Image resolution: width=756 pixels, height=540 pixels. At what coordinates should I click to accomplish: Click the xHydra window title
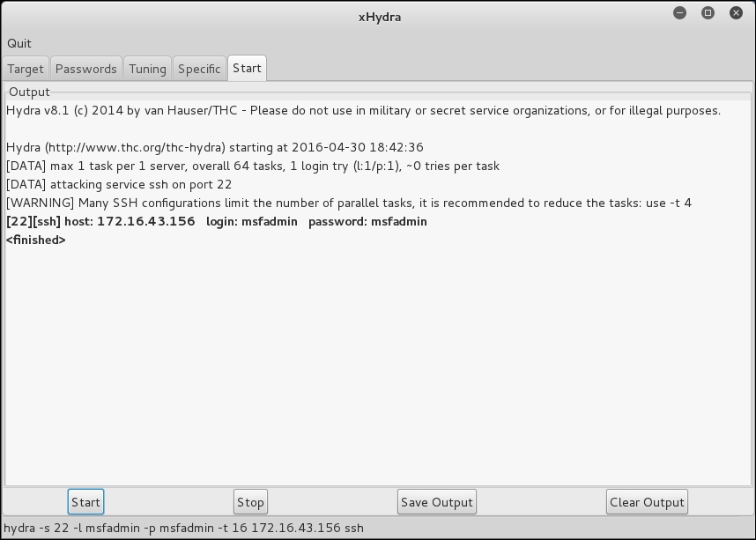click(380, 17)
